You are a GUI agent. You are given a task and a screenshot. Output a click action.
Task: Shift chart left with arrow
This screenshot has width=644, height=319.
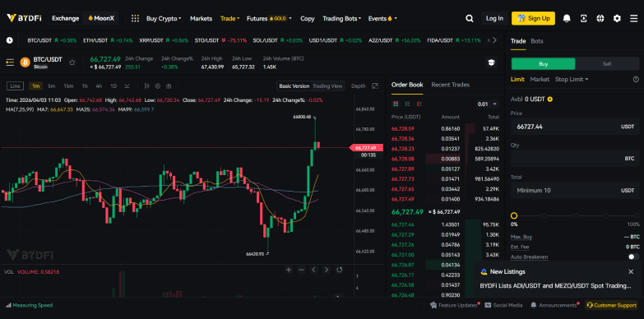tap(314, 270)
